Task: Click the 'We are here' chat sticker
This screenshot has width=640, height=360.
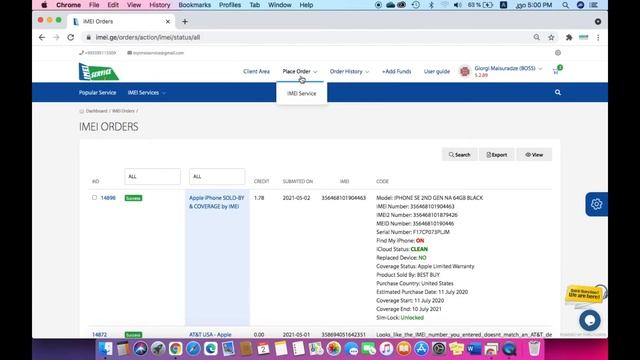Action: tap(584, 294)
